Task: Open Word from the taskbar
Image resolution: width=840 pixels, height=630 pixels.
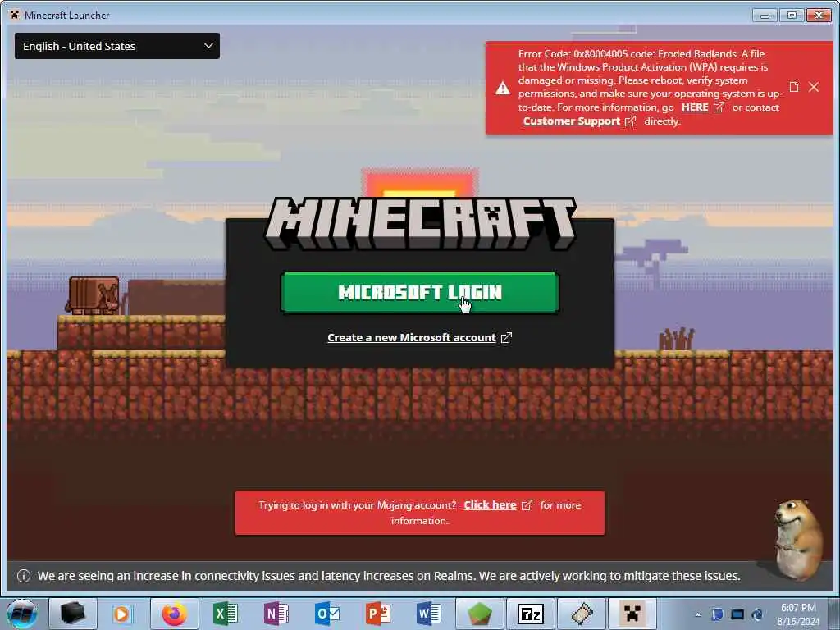Action: point(429,614)
